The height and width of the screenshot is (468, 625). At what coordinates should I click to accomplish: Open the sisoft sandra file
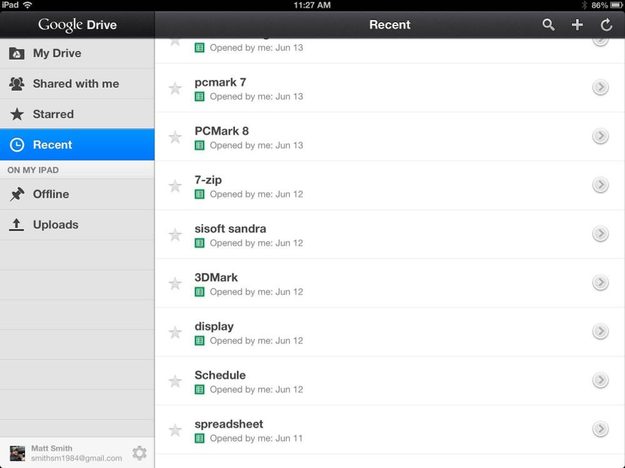389,234
